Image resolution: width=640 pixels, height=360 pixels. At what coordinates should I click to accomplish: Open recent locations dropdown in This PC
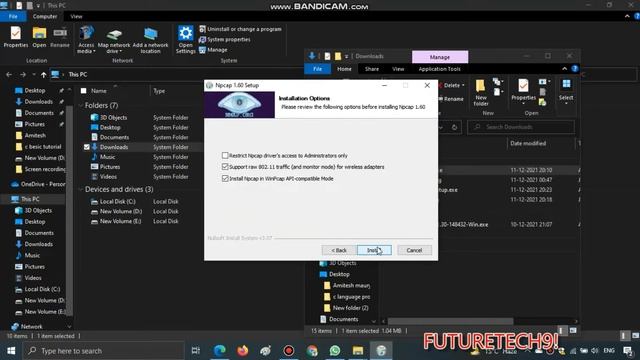pos(34,75)
